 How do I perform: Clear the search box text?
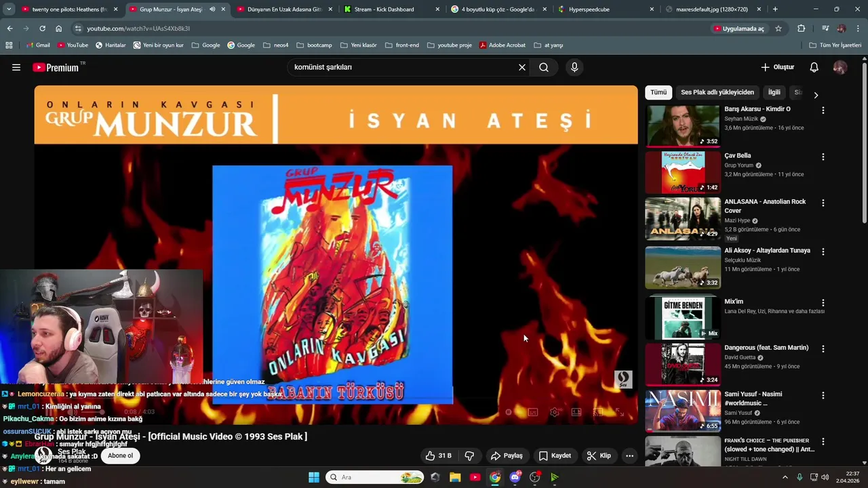coord(522,67)
